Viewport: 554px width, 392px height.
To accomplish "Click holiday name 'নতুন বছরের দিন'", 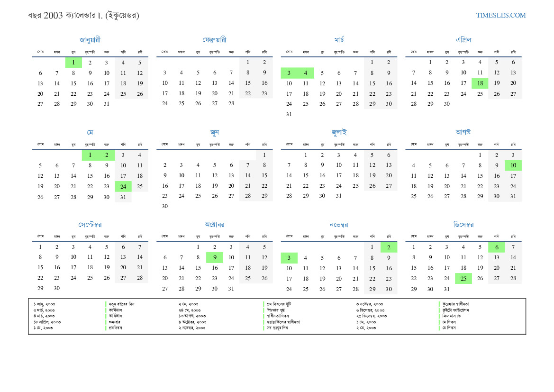I will click(121, 304).
